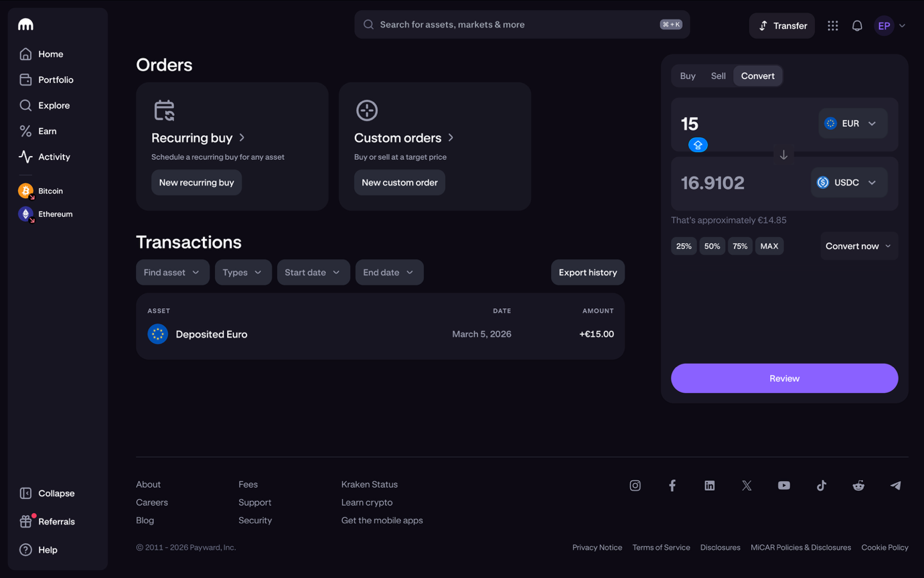The image size is (924, 578).
Task: Click the Review button
Action: (785, 378)
